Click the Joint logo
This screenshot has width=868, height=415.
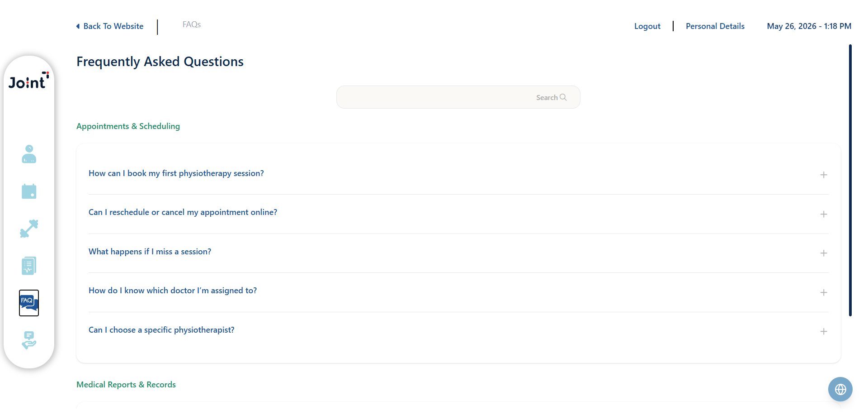28,81
